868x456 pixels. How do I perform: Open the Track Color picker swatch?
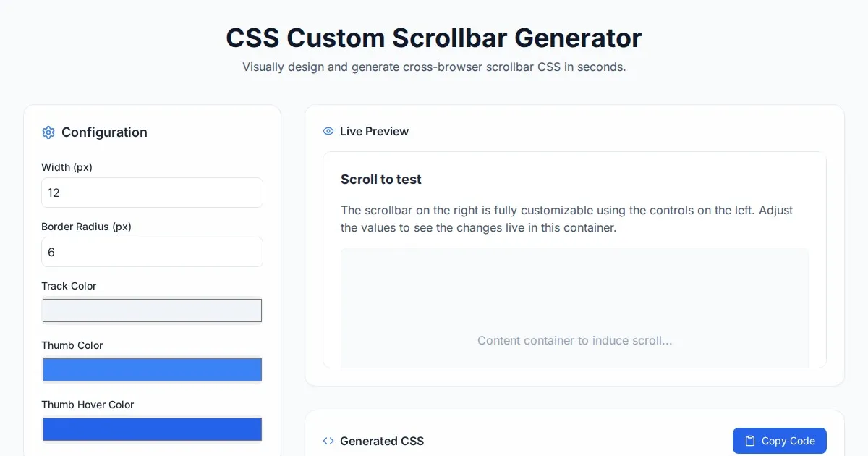point(152,311)
